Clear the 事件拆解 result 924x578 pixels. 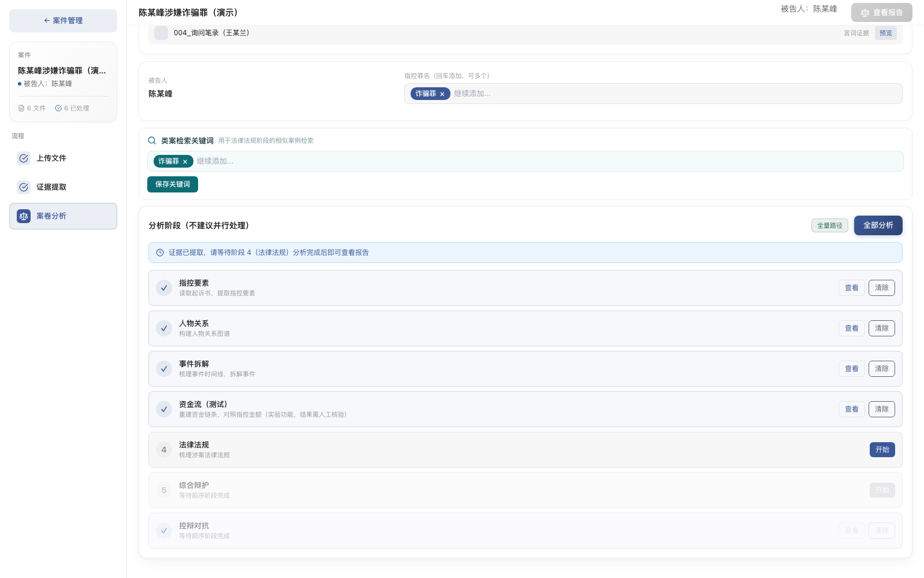[882, 369]
